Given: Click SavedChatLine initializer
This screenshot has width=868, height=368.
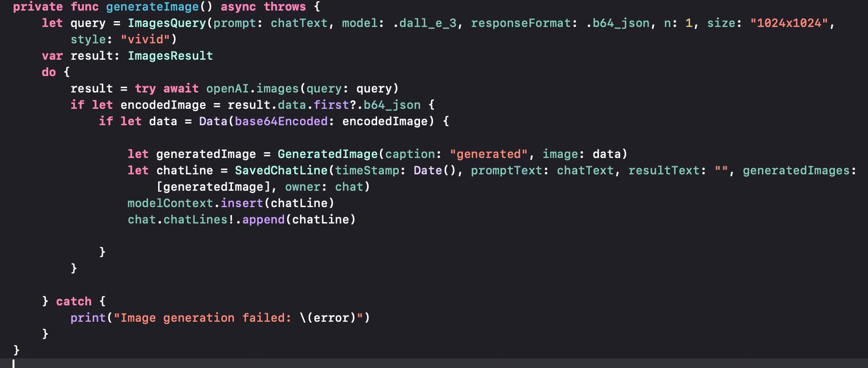Looking at the screenshot, I should tap(281, 171).
